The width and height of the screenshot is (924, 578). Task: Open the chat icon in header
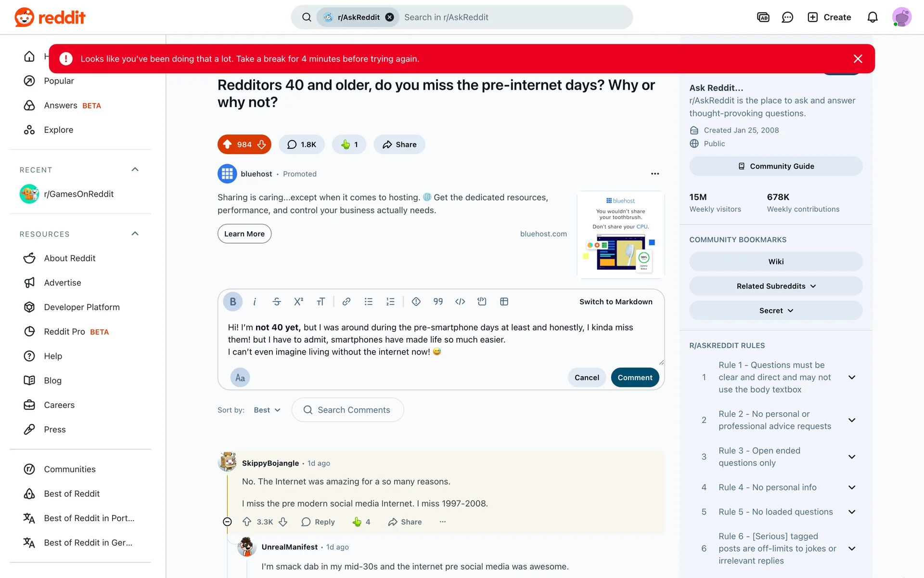click(787, 17)
